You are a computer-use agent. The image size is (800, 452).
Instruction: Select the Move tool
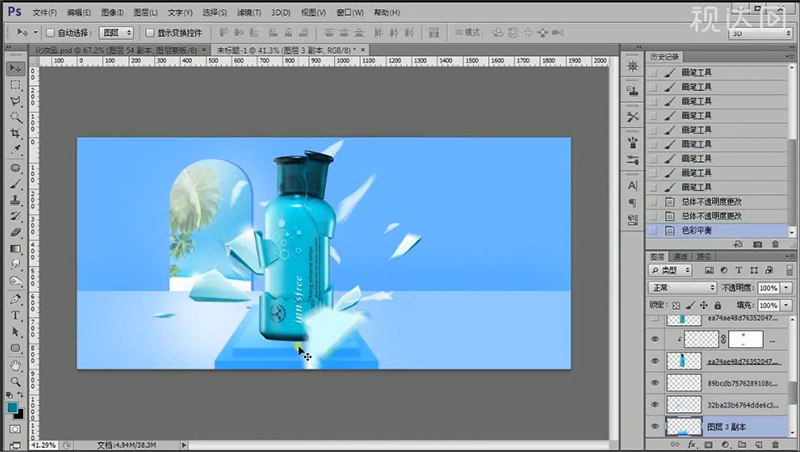click(x=15, y=68)
